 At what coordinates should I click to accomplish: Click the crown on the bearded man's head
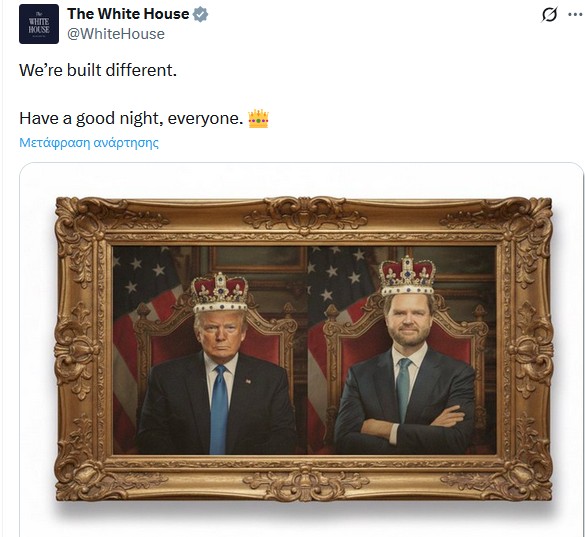(x=407, y=276)
